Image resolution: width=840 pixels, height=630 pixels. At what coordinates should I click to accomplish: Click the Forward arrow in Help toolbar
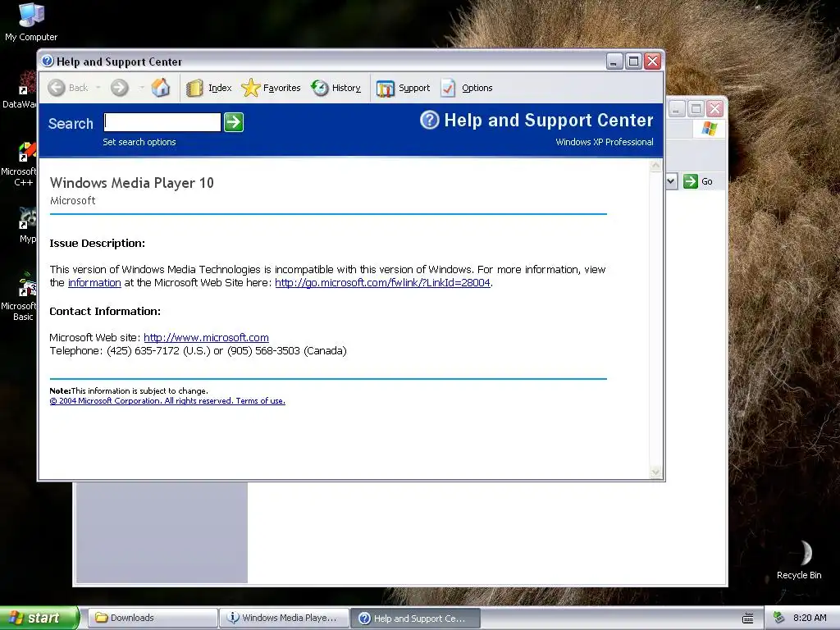(120, 88)
